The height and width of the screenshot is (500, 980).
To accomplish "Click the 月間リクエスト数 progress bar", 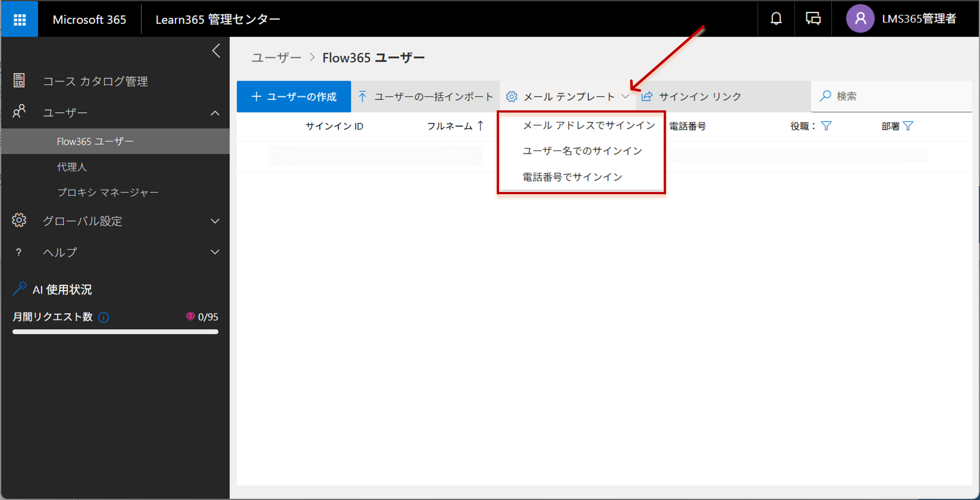I will 115,332.
